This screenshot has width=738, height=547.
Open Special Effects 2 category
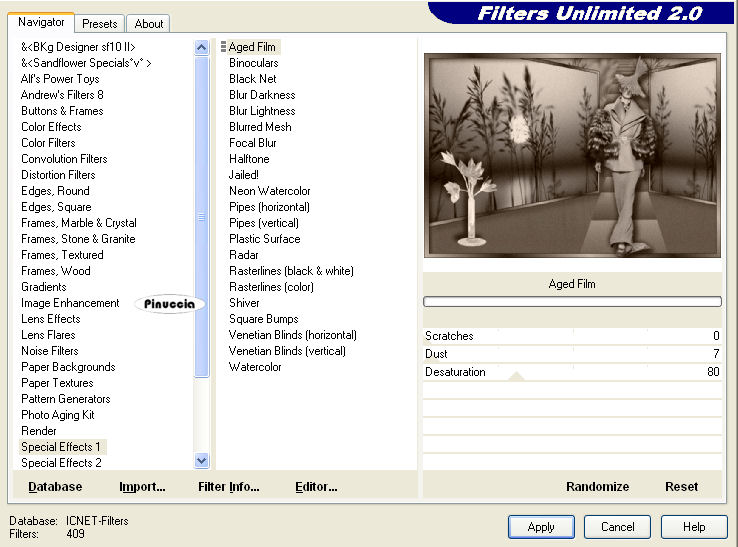(61, 463)
